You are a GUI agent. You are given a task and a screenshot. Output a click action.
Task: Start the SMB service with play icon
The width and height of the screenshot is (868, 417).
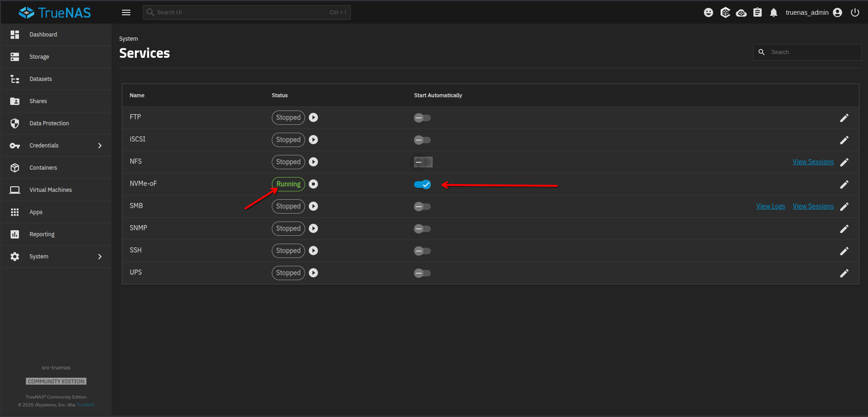tap(313, 206)
